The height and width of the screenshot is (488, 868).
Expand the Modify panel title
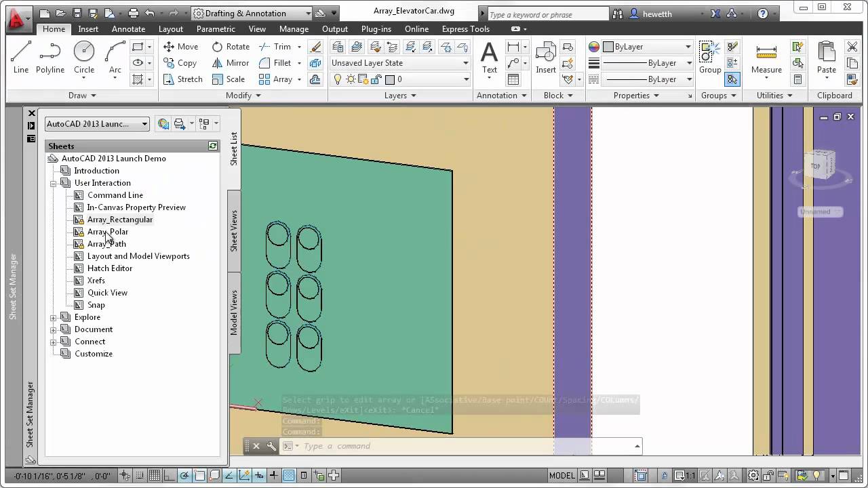tap(243, 96)
